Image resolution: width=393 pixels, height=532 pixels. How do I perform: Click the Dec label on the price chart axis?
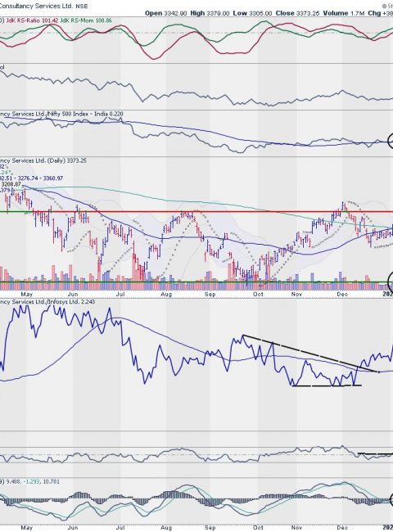342,294
